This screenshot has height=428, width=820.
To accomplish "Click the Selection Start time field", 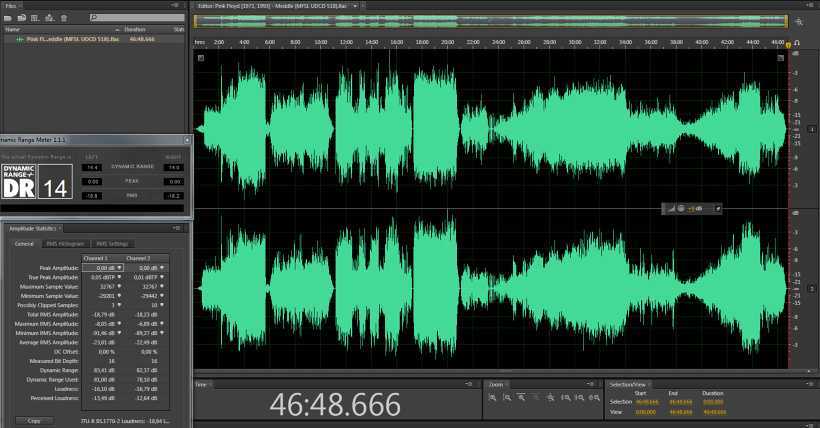I will pyautogui.click(x=647, y=402).
